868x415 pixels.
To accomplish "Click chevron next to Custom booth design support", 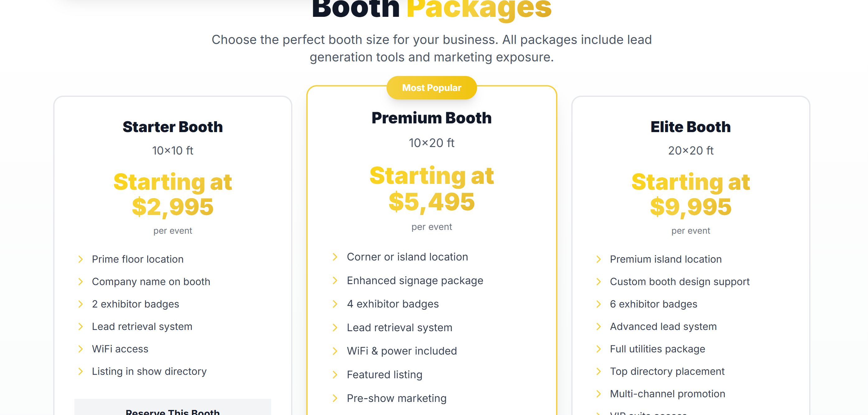I will click(598, 282).
